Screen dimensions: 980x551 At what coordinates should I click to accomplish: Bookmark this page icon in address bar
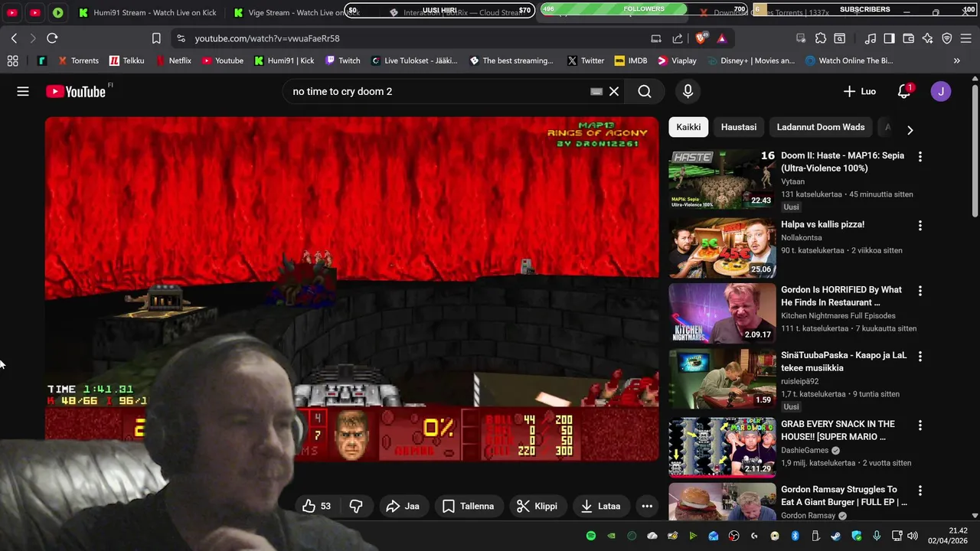156,38
